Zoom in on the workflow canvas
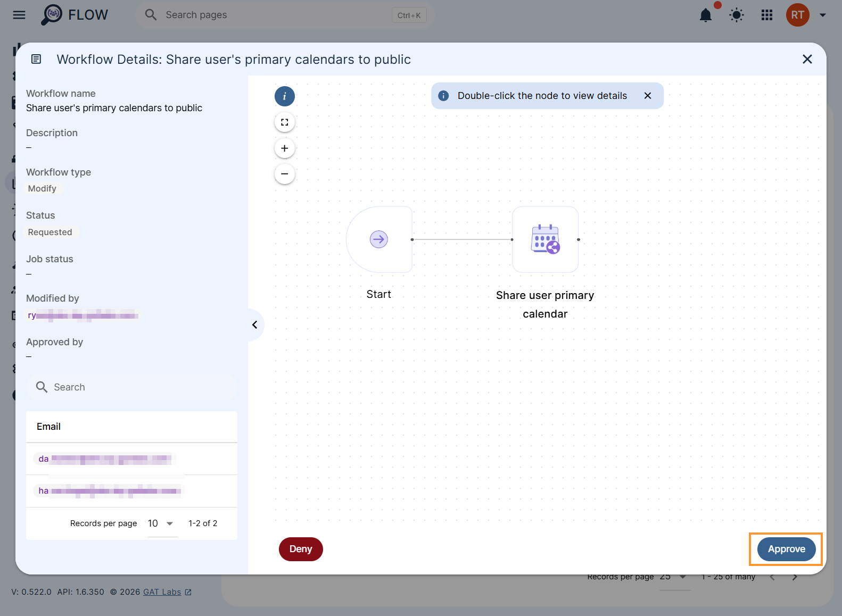Screen dimensions: 842x616 [285, 148]
